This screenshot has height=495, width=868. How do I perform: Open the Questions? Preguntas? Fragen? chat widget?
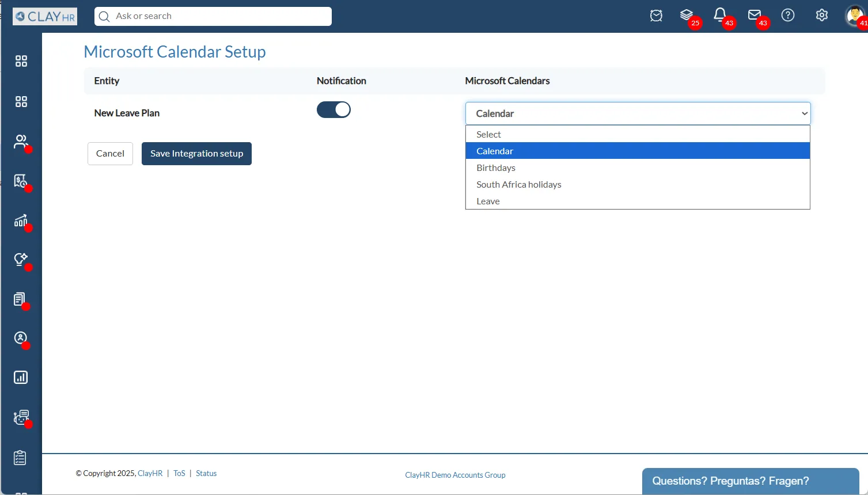[751, 481]
